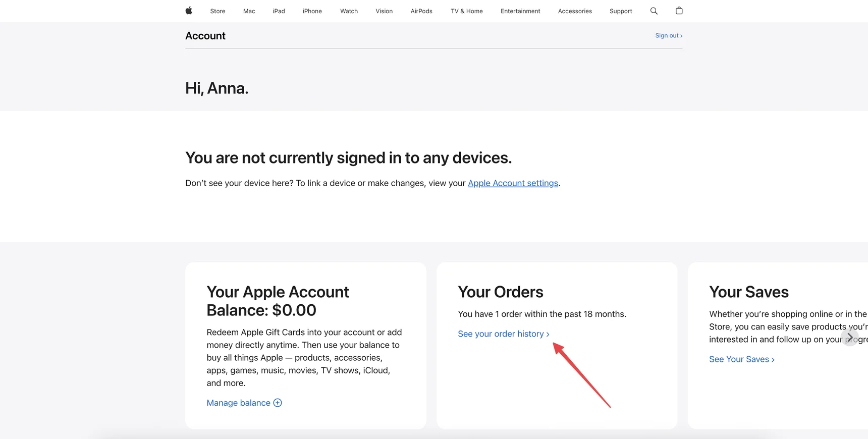This screenshot has width=868, height=439.
Task: Open the TV & Home menu
Action: coord(467,11)
